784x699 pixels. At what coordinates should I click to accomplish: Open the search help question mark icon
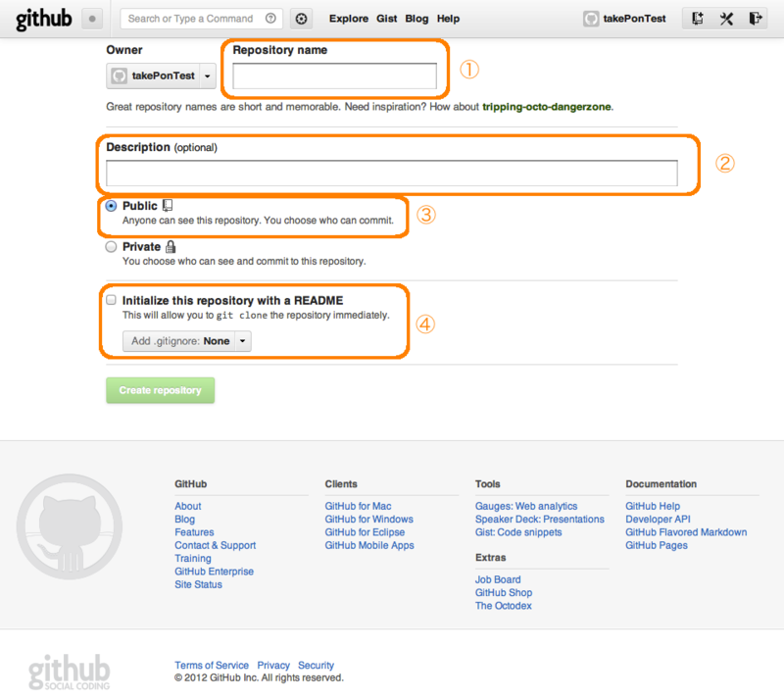point(270,19)
